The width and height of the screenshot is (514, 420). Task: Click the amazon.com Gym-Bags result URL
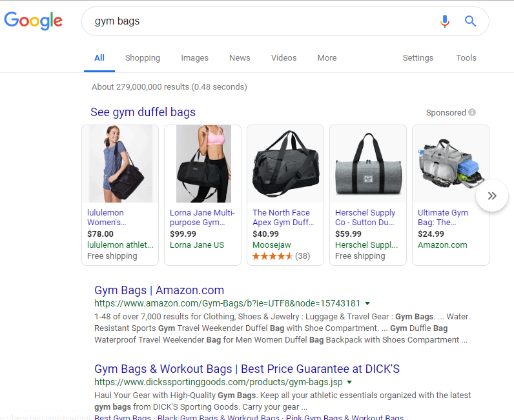(x=227, y=303)
